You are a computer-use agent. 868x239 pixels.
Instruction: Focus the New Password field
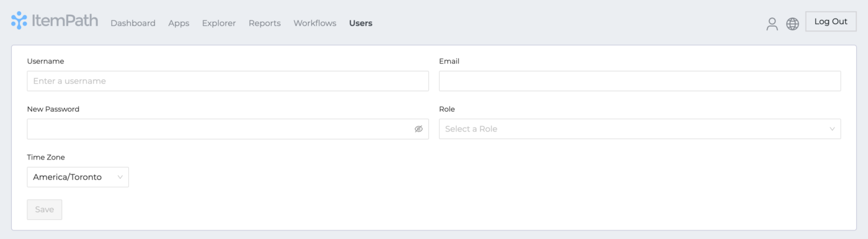[228, 129]
